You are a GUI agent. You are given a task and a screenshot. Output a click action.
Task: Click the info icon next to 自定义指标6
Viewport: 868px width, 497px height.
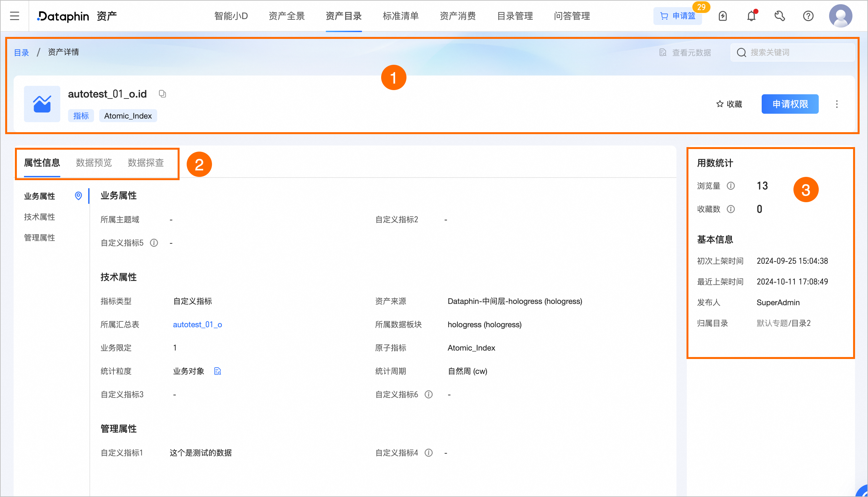pyautogui.click(x=428, y=395)
